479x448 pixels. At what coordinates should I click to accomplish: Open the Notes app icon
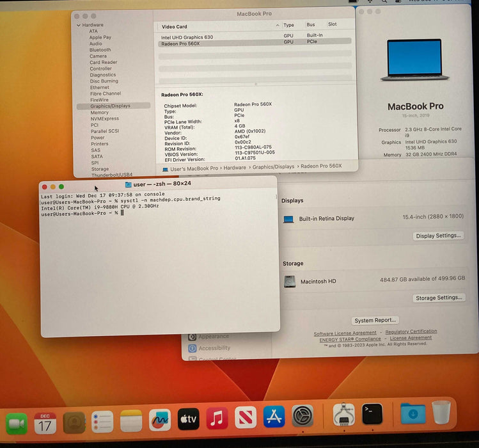(131, 420)
